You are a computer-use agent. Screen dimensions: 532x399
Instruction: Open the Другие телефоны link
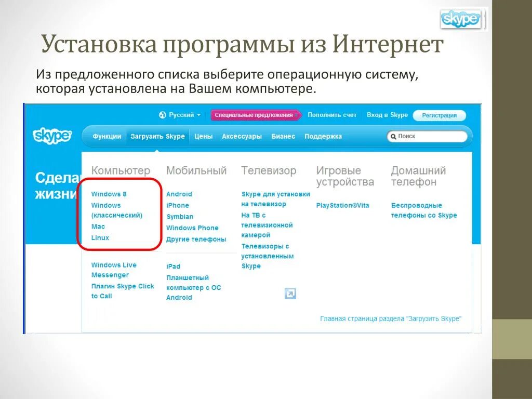196,239
